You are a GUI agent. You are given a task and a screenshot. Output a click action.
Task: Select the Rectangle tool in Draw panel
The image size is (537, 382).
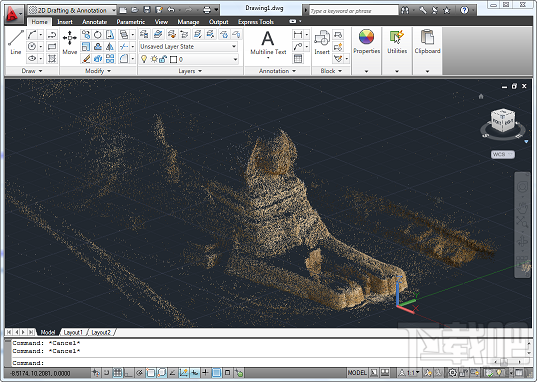(x=52, y=46)
